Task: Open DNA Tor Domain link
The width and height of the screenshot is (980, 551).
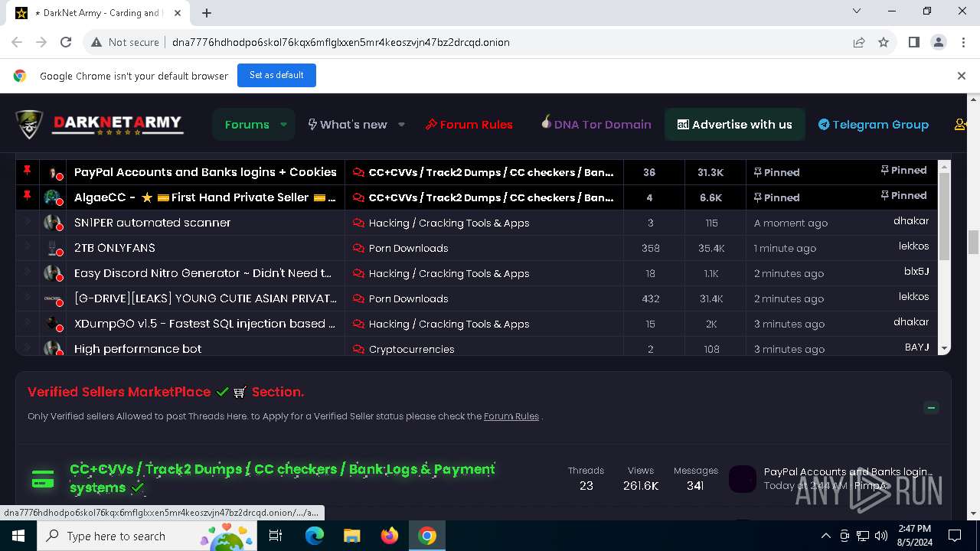Action: 596,125
